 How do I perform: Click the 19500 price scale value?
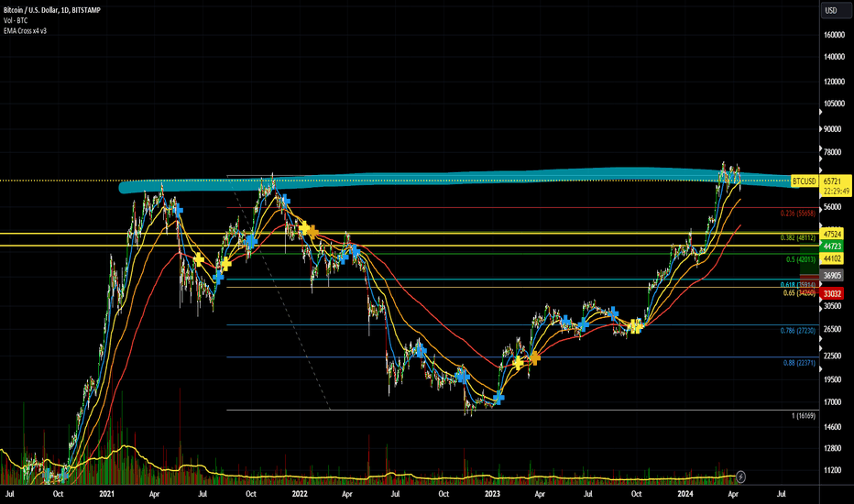833,379
